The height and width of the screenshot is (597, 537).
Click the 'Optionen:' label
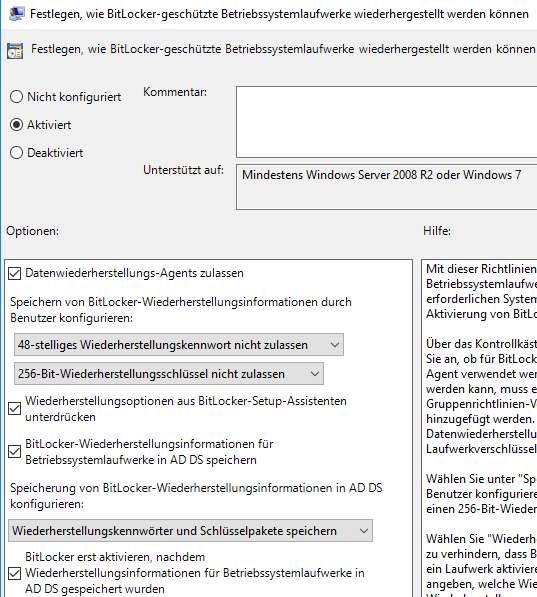(32, 231)
